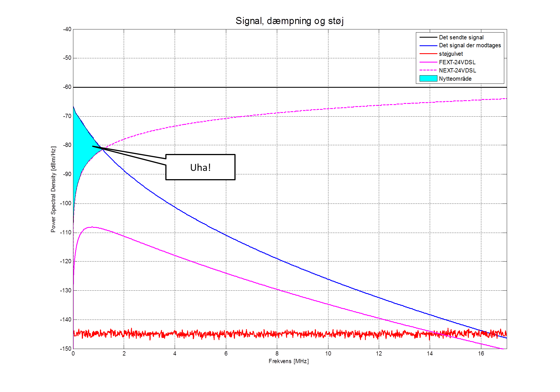
Task: Click the 'Nytteområde' legend text
Action: pos(455,79)
